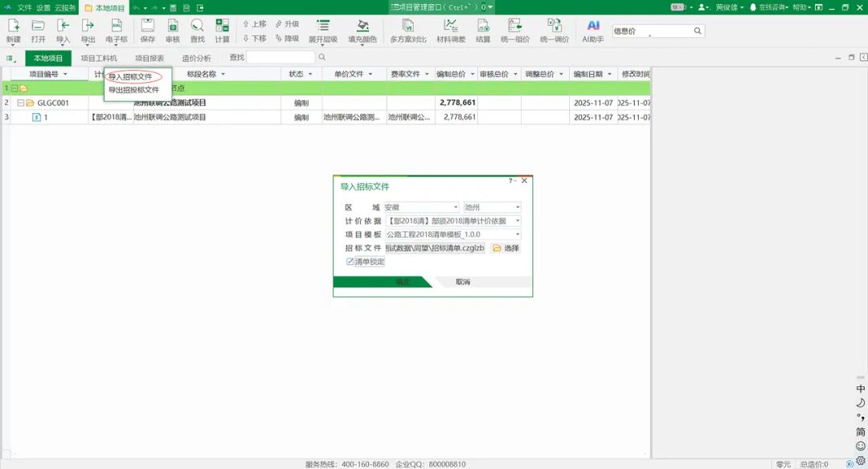Open the 计价依据 dropdown in dialog
Screen dimensions: 868x469
(518, 221)
